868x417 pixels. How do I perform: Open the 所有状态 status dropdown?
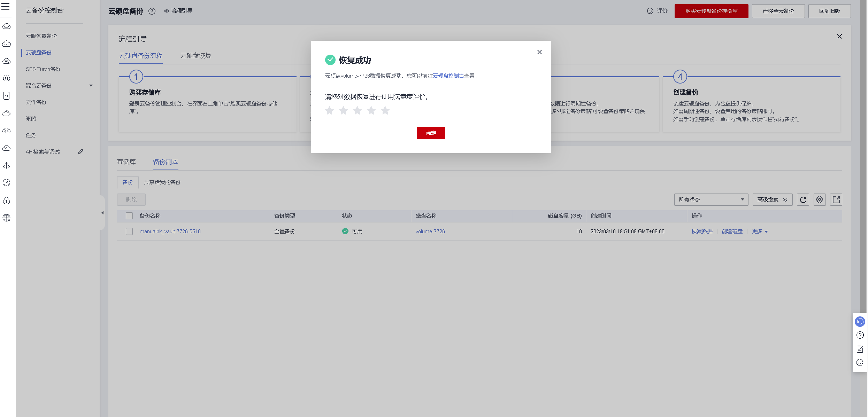pyautogui.click(x=711, y=199)
